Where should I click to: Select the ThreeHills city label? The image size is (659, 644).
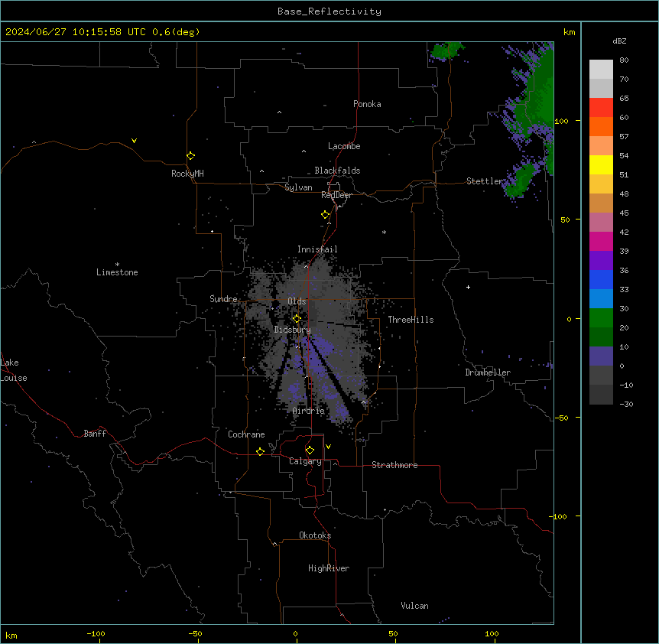411,320
